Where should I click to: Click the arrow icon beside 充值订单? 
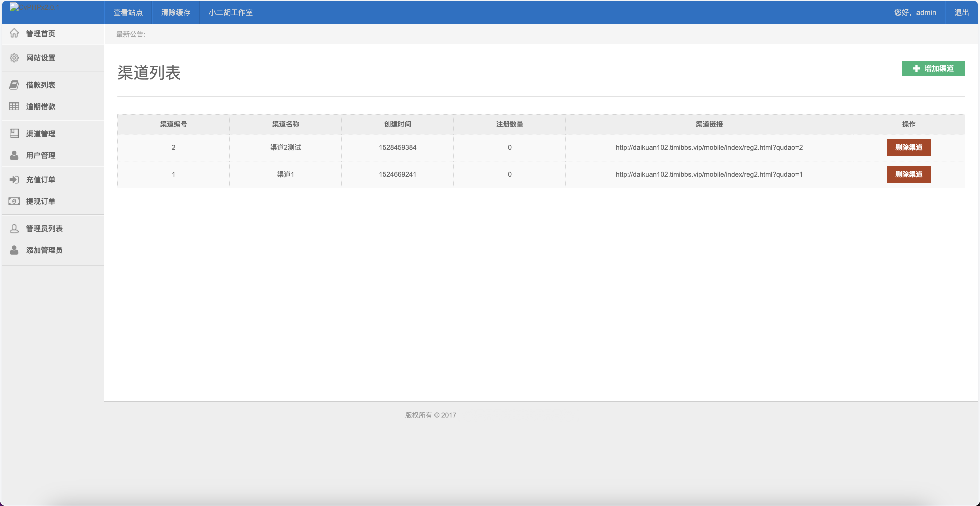point(14,180)
